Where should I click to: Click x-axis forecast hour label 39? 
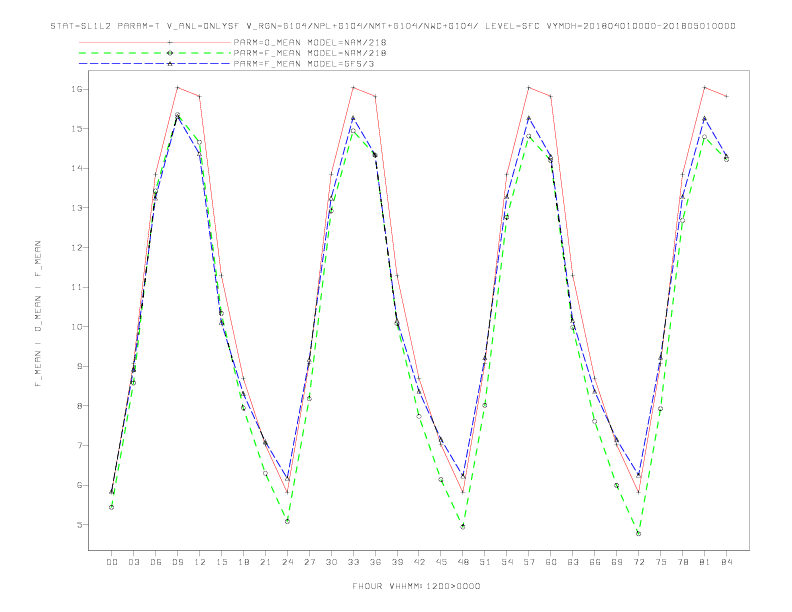pyautogui.click(x=397, y=562)
